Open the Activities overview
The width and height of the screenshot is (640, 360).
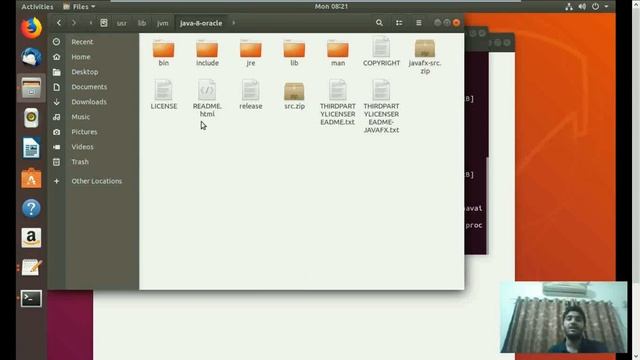tap(37, 7)
